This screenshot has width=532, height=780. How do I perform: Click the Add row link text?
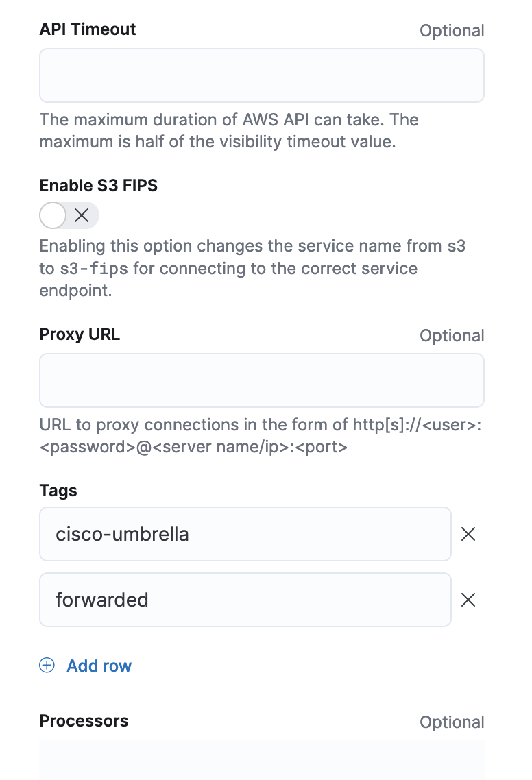[99, 666]
